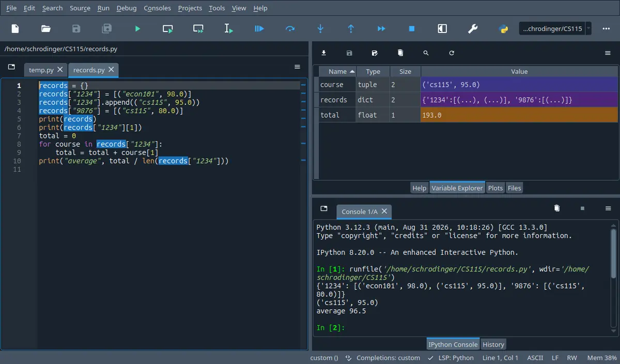Interrupt kernel stop square icon
The width and height of the screenshot is (620, 364).
coord(582,209)
